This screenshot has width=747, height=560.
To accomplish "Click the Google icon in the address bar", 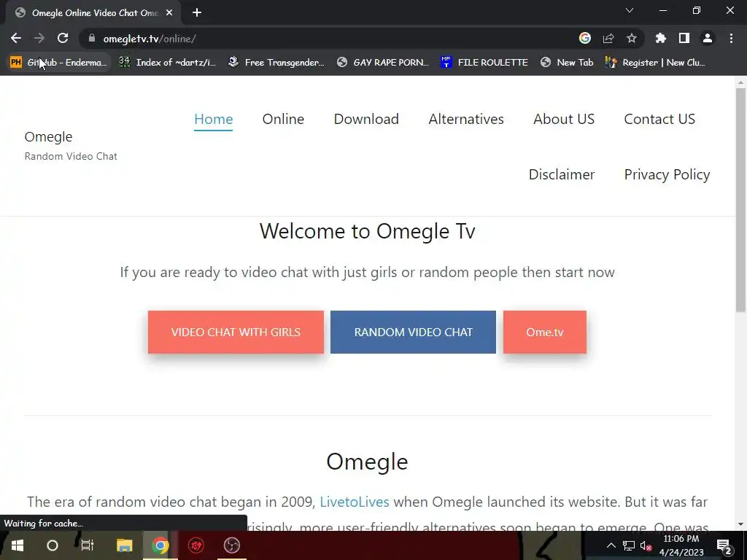I will point(585,38).
